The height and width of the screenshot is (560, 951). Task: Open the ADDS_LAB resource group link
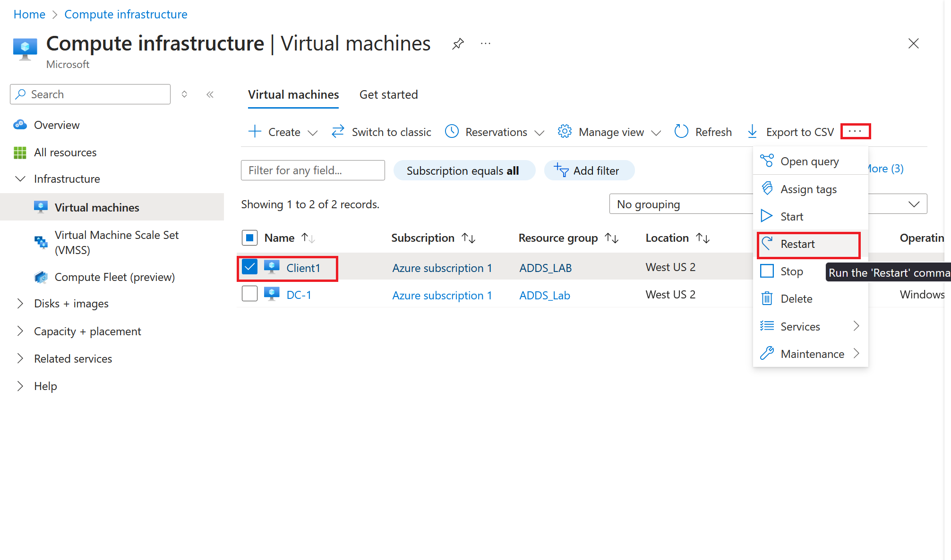(546, 268)
